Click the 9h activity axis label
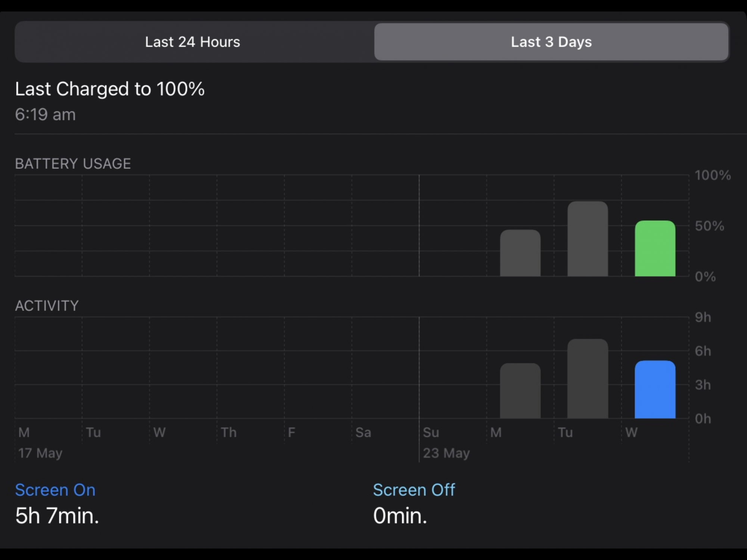 [703, 317]
